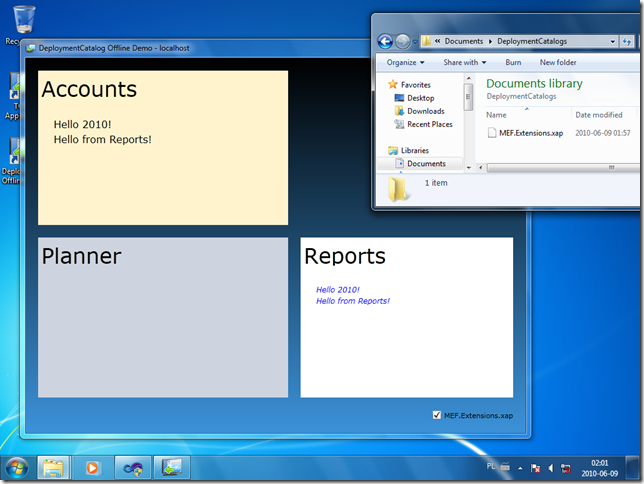
Task: Uncheck the MEF.Extensions.xap checkbox
Action: tap(437, 415)
